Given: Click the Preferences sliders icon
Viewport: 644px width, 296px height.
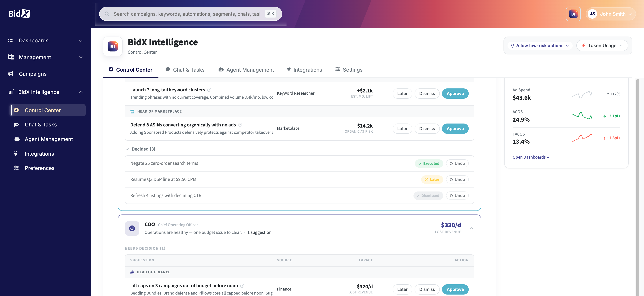Looking at the screenshot, I should point(16,168).
